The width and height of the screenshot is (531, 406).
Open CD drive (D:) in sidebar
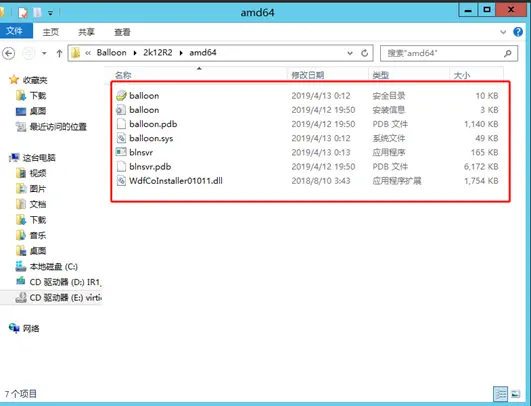tap(65, 282)
